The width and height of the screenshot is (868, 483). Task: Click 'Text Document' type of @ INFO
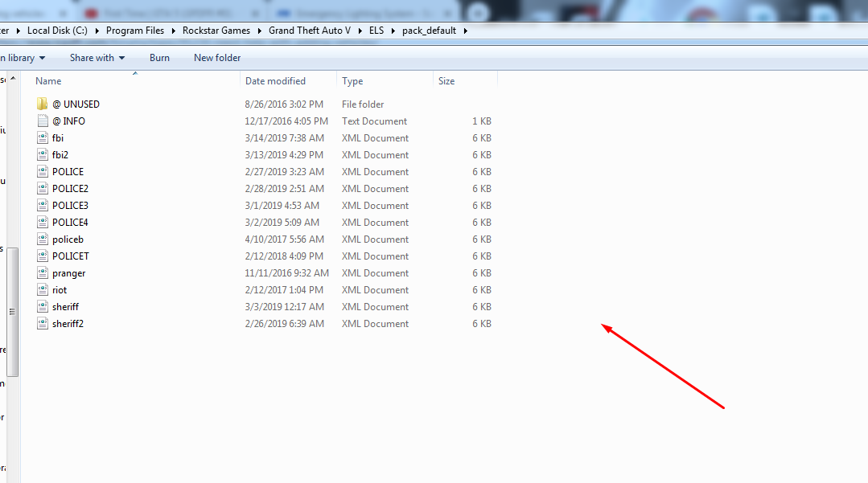(374, 121)
